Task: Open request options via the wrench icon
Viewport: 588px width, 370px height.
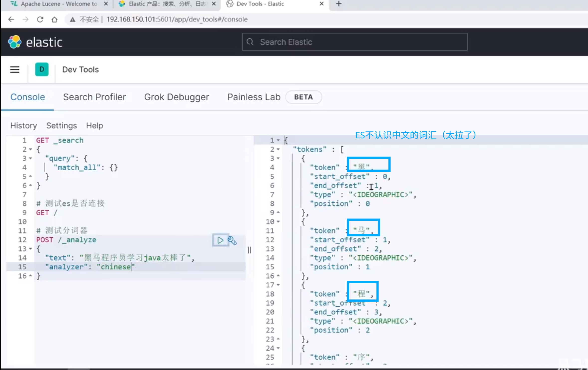Action: 232,240
